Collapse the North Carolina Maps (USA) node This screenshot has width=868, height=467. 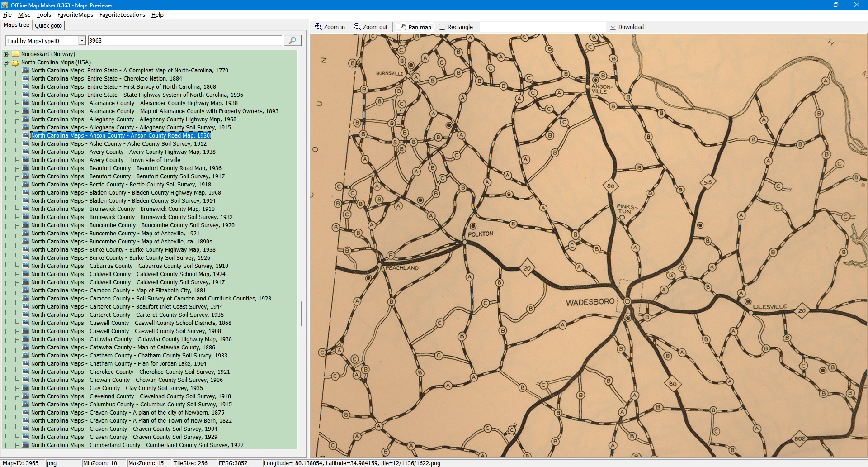coord(6,62)
